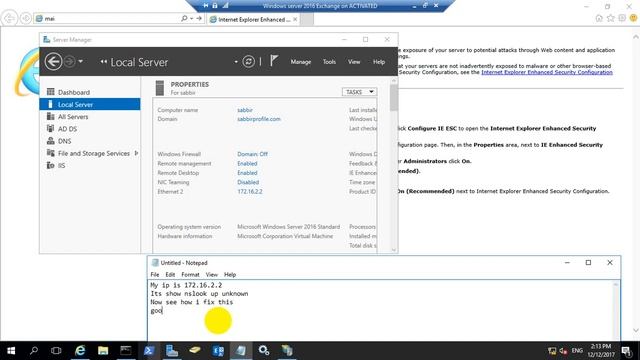The image size is (640, 360).
Task: Open Action Center notification icon
Action: [626, 351]
